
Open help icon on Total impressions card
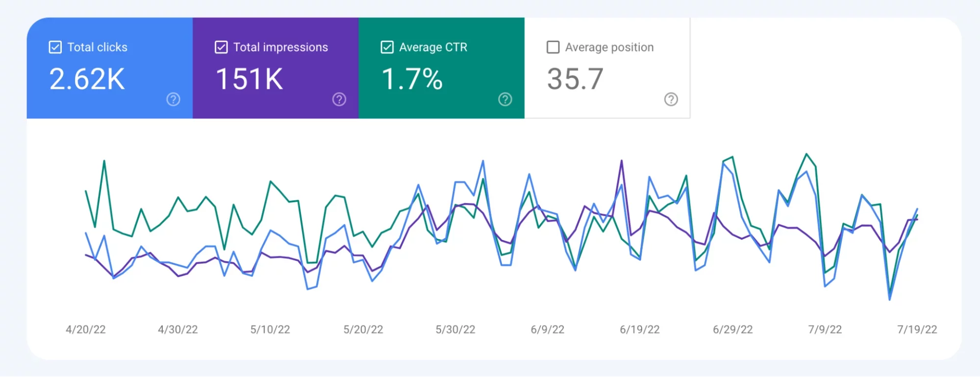pyautogui.click(x=339, y=99)
